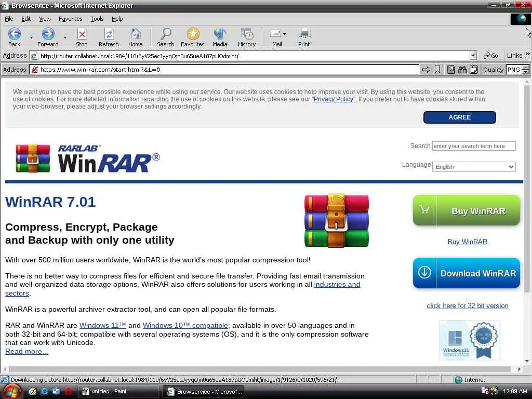Viewport: 532px width, 399px height.
Task: Click the Forward toolbar button
Action: tap(48, 37)
